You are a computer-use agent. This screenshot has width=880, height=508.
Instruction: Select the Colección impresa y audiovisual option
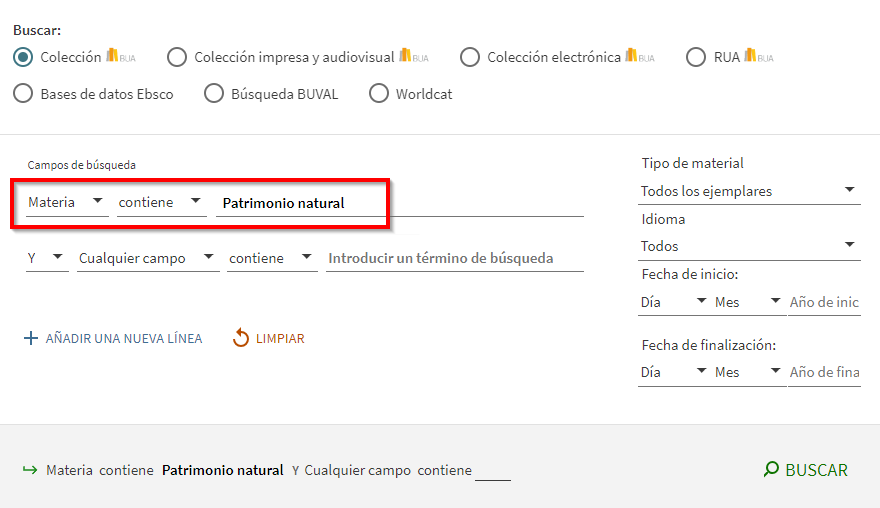177,57
